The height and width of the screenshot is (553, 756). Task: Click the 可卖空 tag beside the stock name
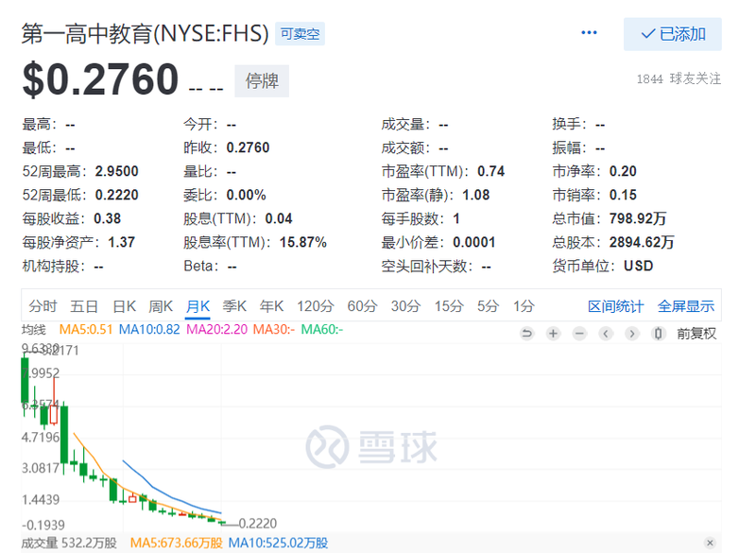click(300, 34)
